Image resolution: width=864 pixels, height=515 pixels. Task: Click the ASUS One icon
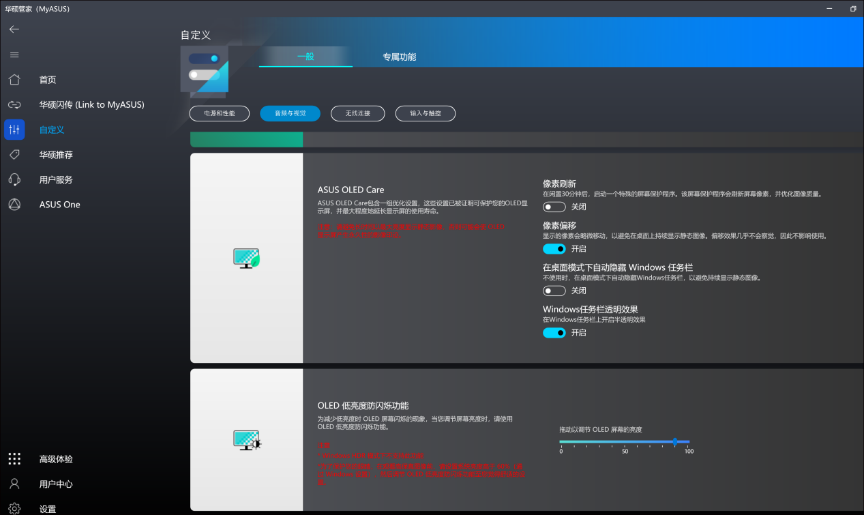click(14, 204)
